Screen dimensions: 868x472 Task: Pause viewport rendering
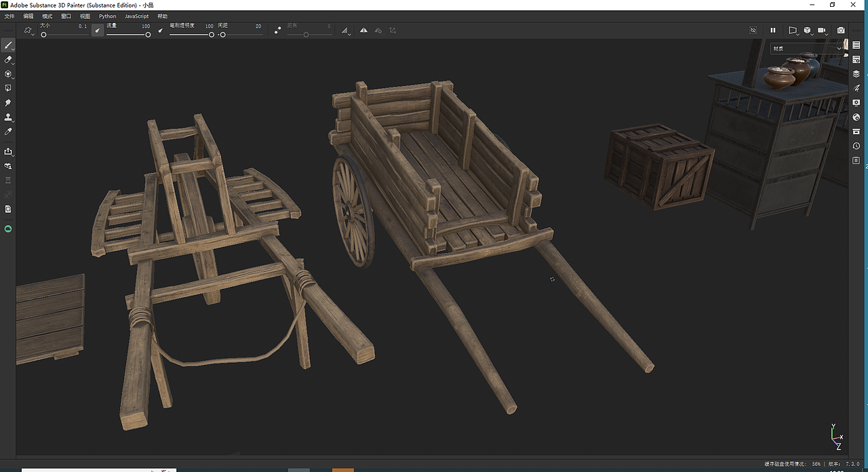tap(772, 31)
